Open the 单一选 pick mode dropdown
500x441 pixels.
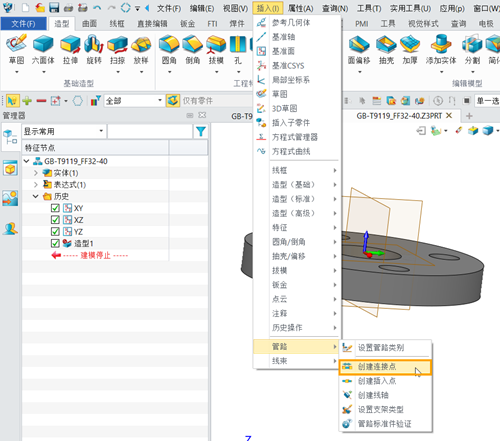pyautogui.click(x=487, y=101)
